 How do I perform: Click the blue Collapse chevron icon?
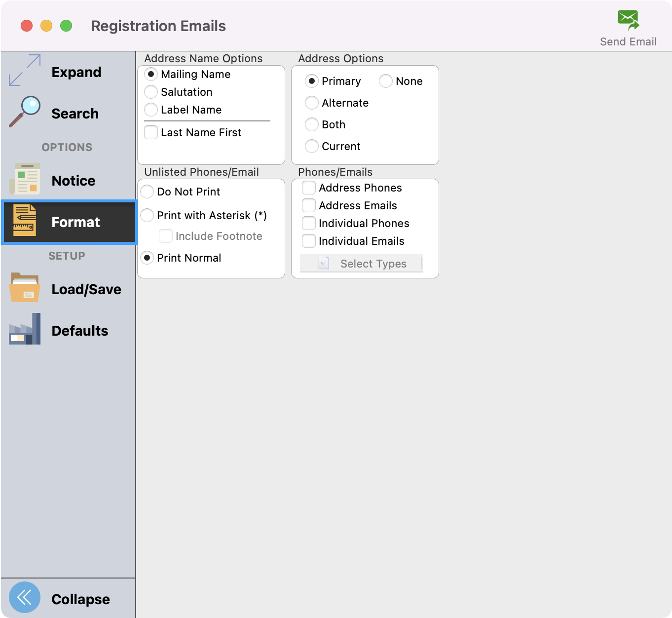25,597
